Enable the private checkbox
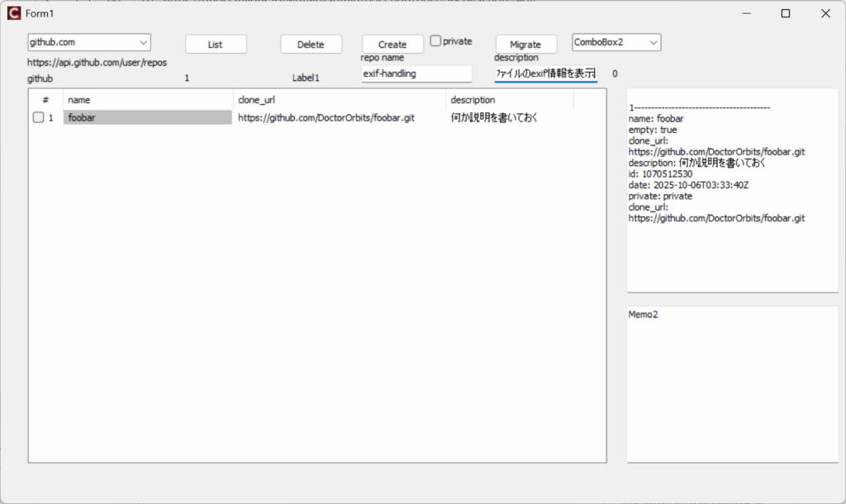The height and width of the screenshot is (504, 846). 436,41
